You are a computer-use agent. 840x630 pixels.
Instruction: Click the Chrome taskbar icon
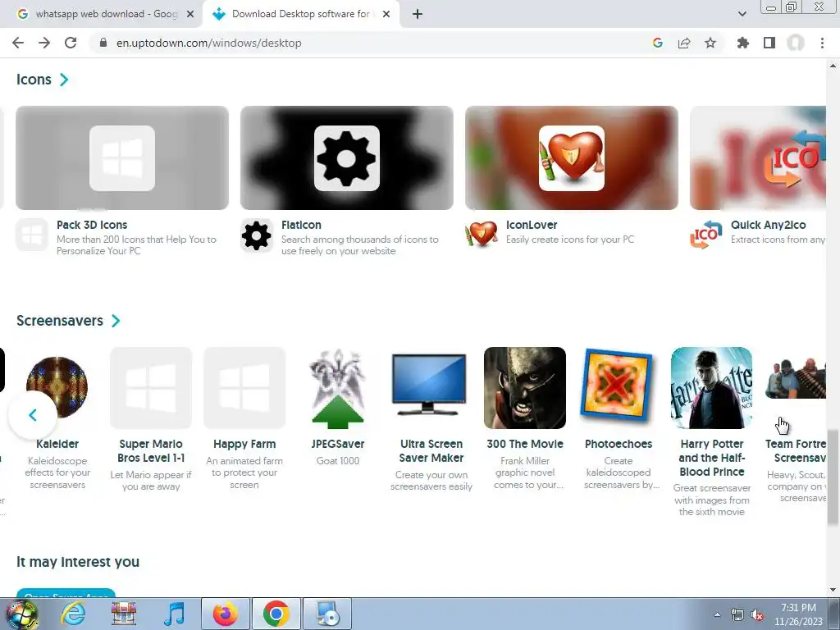(276, 614)
